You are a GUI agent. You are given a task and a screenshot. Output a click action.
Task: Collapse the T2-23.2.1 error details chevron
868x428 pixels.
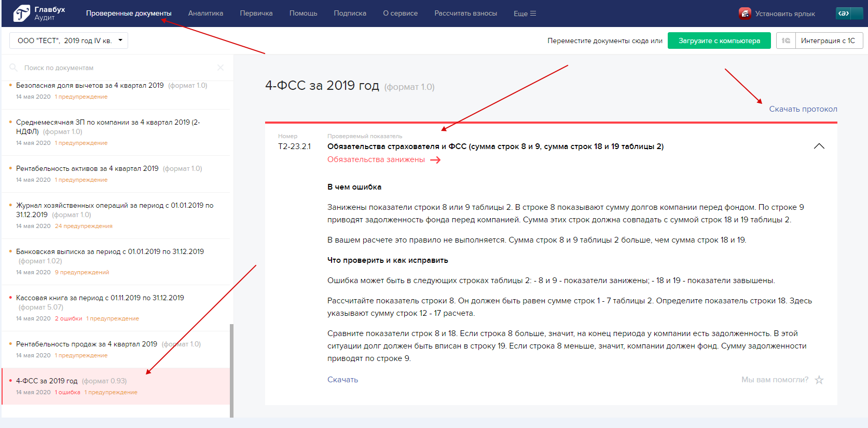(x=819, y=146)
